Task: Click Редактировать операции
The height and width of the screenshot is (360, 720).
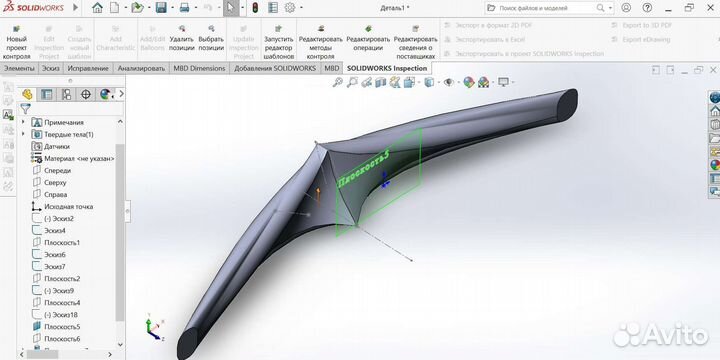Action: 368,39
